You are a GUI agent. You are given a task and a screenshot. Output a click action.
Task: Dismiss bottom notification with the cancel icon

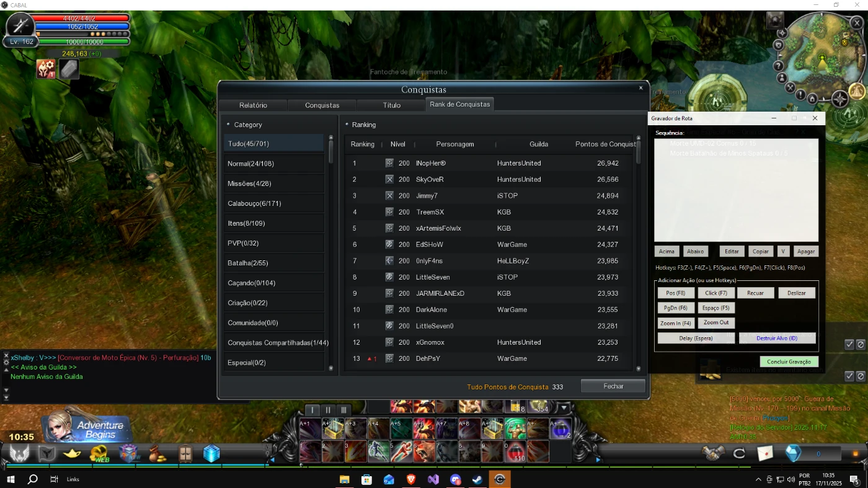[861, 376]
